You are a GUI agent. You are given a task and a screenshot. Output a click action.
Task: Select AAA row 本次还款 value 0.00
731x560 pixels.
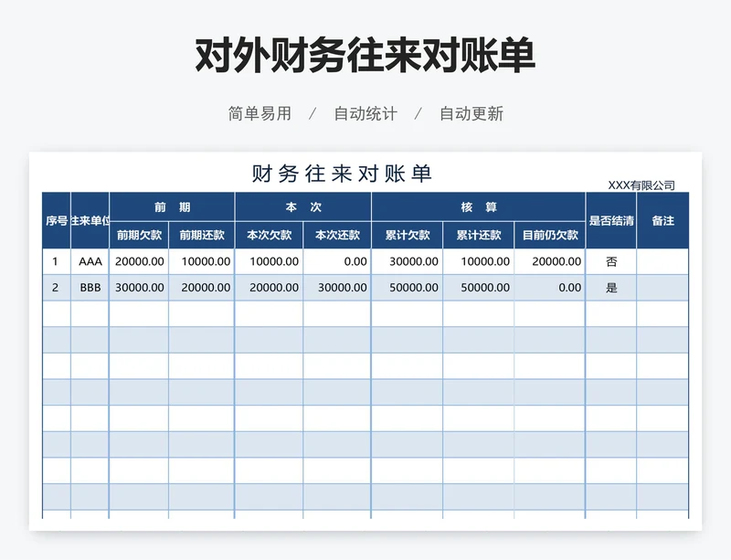click(337, 261)
